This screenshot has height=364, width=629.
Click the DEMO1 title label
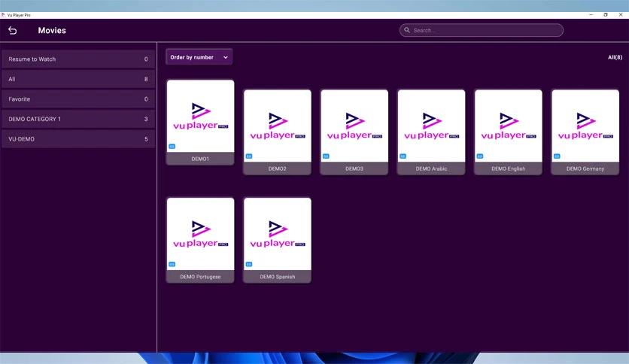[x=200, y=159]
